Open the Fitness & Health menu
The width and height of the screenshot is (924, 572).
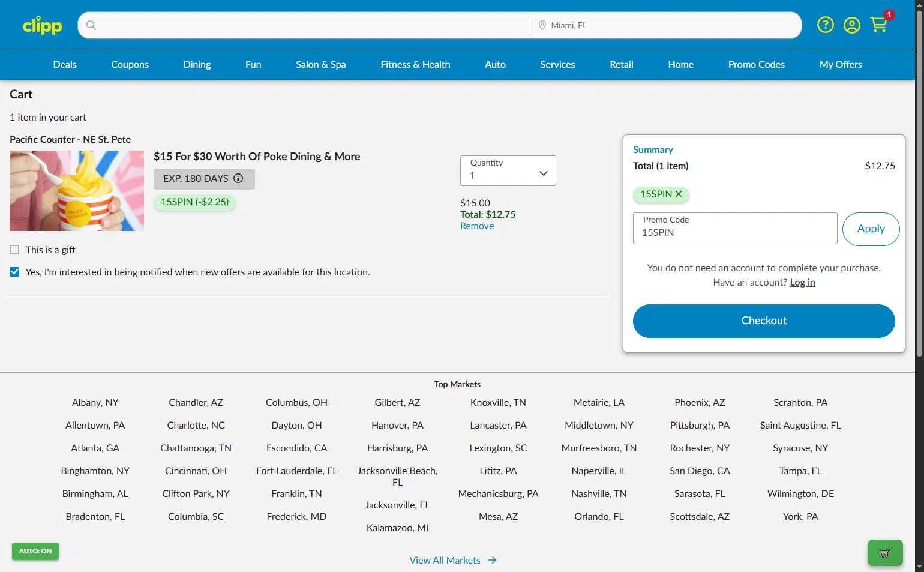coord(415,64)
